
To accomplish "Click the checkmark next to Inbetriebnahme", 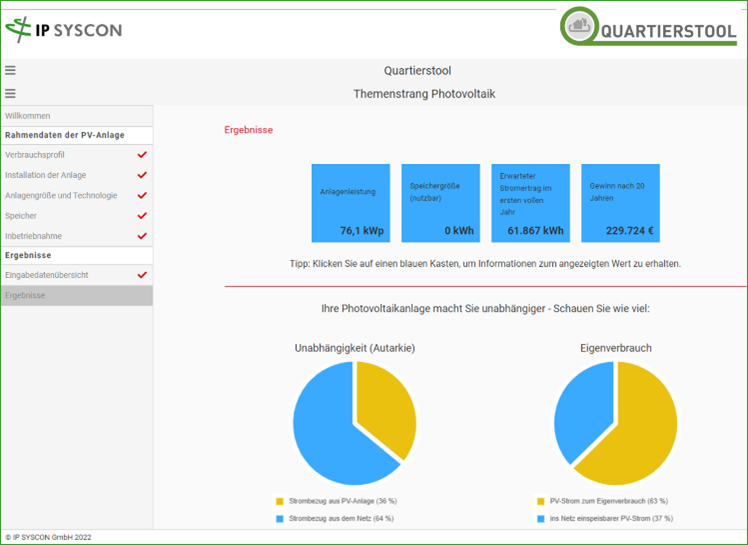I will (142, 236).
